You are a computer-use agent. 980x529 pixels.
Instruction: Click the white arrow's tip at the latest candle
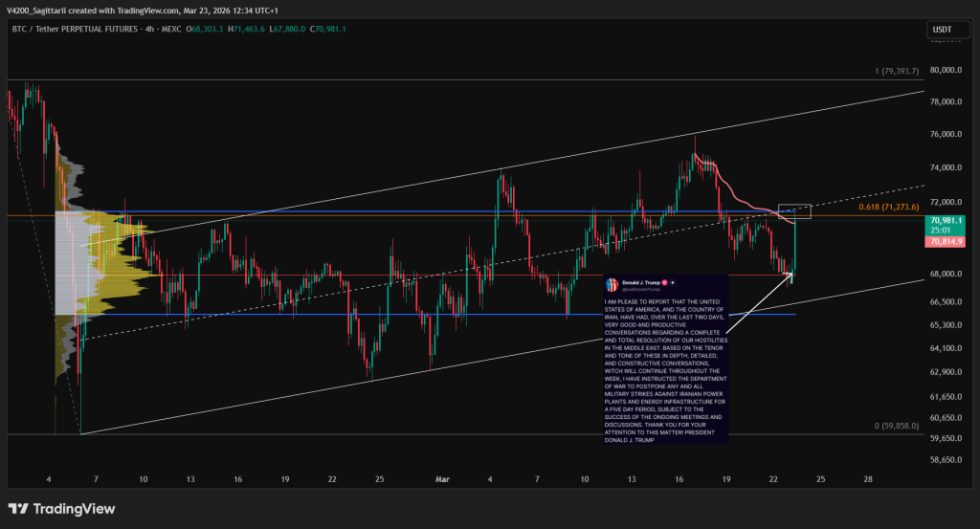(791, 273)
